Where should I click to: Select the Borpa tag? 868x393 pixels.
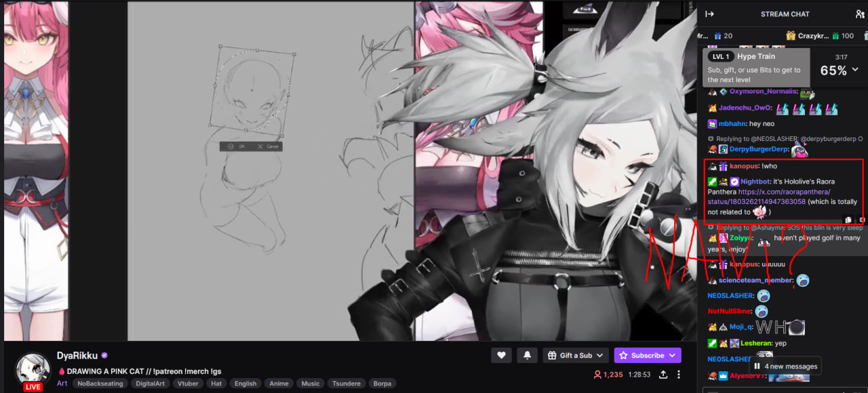tap(382, 384)
